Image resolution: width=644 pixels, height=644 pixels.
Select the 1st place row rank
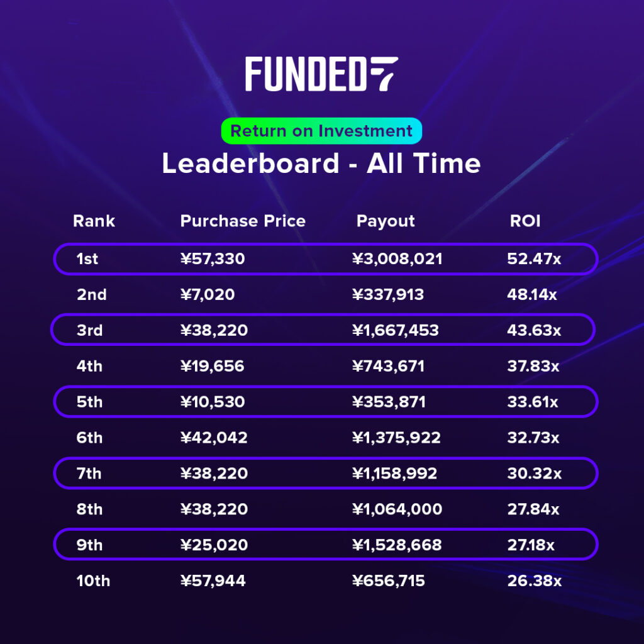(x=87, y=258)
